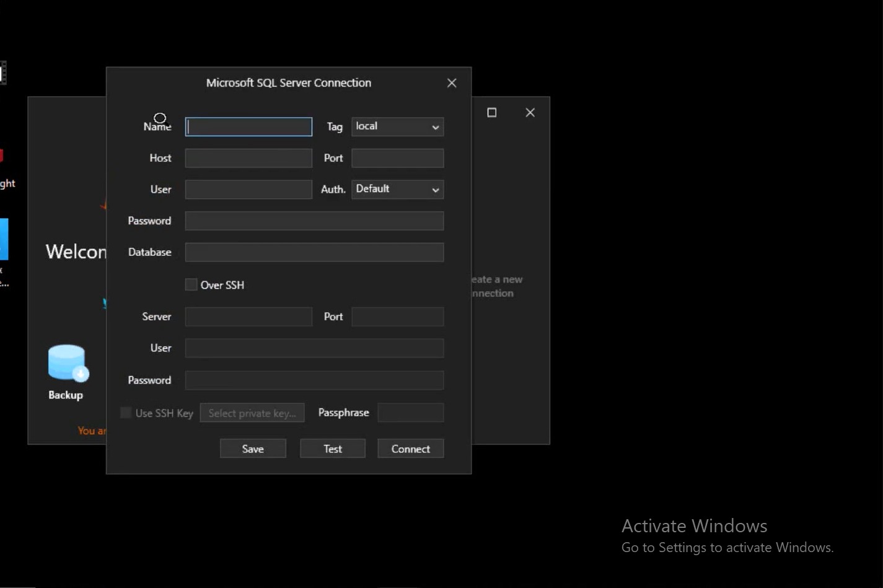
Task: Click the SSH User field below Server
Action: pyautogui.click(x=314, y=348)
